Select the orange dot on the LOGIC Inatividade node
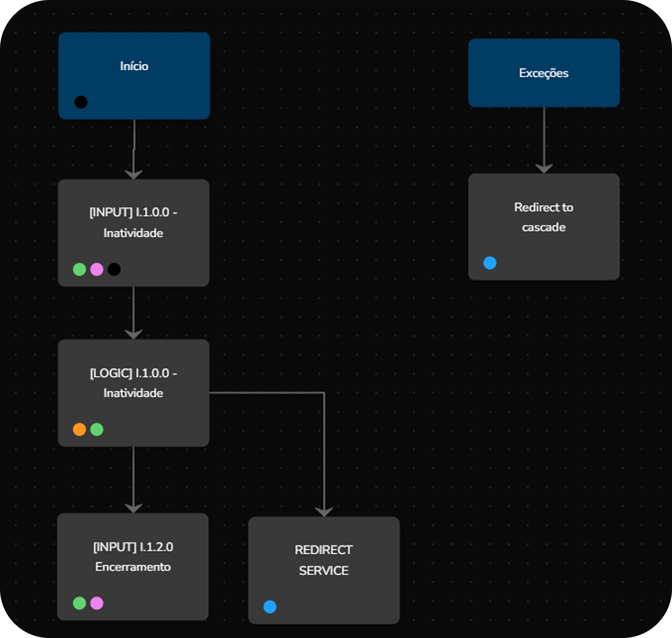Image resolution: width=672 pixels, height=638 pixels. [80, 429]
